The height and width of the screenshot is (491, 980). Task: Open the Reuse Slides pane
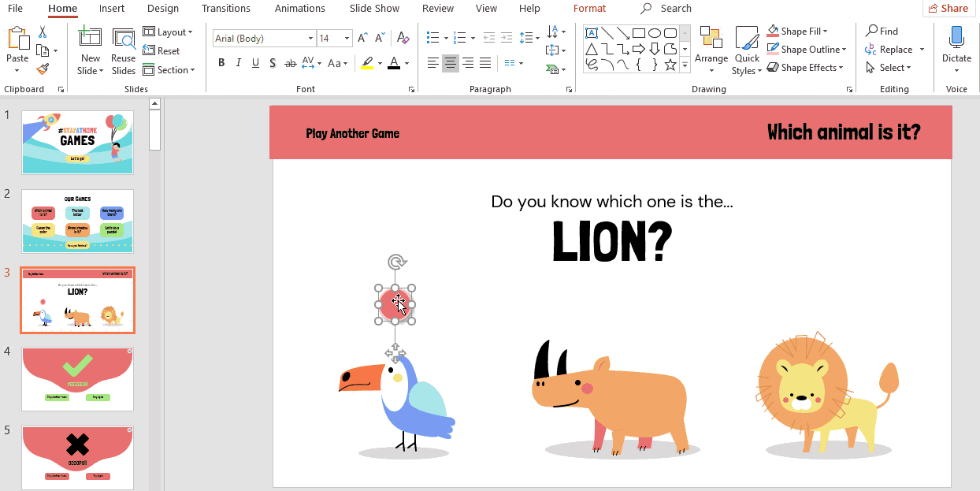pyautogui.click(x=123, y=52)
